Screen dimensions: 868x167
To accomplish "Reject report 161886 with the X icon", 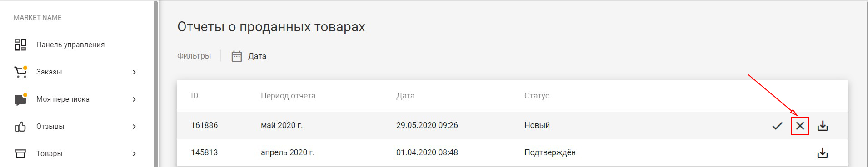I will [800, 126].
